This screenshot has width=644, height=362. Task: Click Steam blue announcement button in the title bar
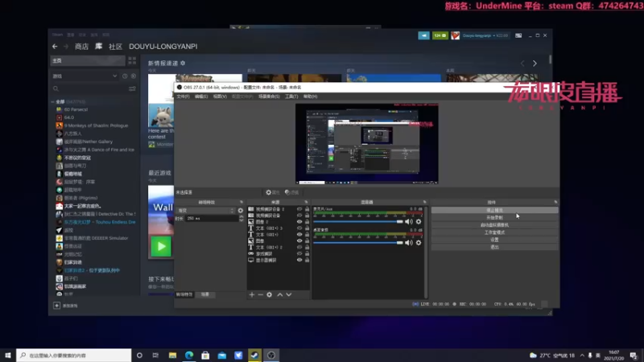(424, 35)
